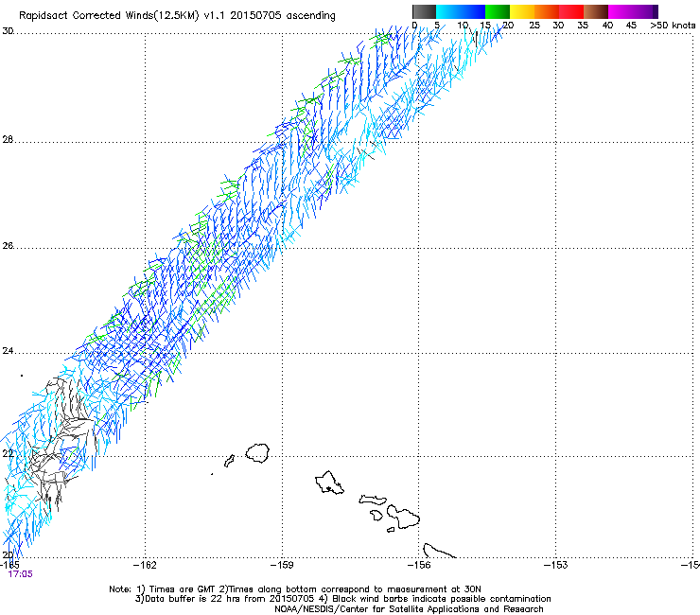Click the '20150705 ascending' date text in title
Image resolution: width=700 pixels, height=615 pixels.
point(283,15)
